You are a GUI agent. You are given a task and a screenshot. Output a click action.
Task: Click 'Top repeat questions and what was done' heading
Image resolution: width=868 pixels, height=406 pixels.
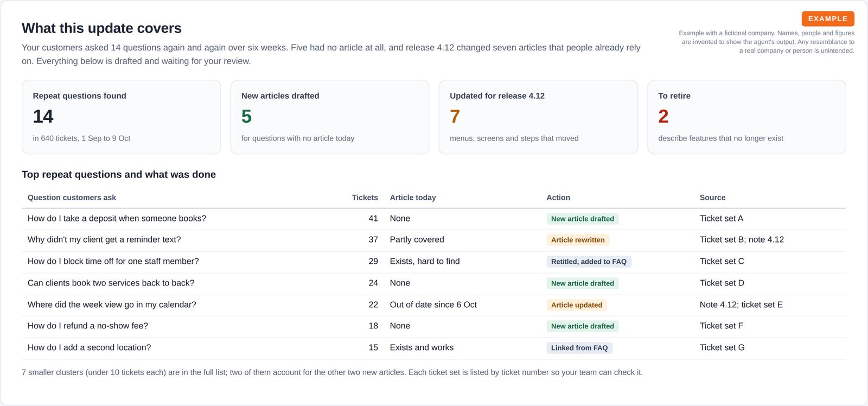(119, 174)
